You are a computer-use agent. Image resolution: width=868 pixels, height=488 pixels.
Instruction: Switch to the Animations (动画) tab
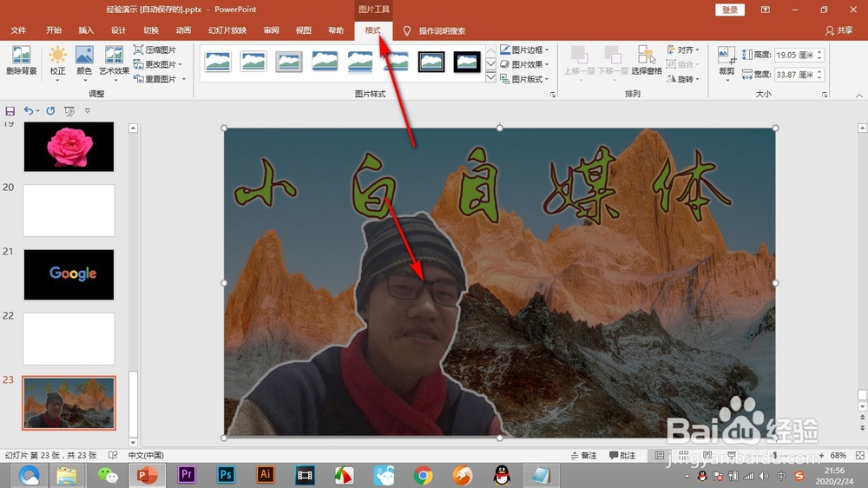click(x=183, y=30)
